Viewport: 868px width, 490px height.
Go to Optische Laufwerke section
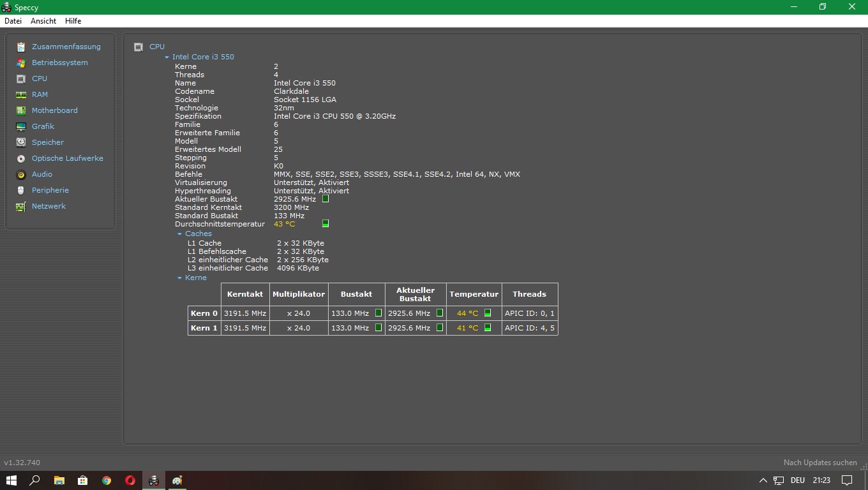(x=68, y=158)
